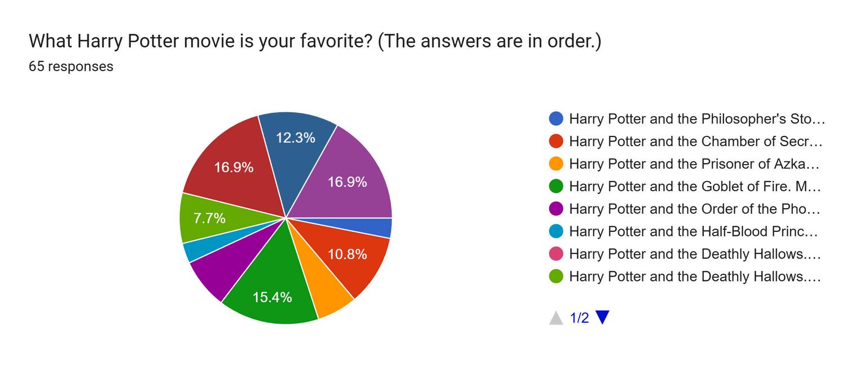Click the 1/2 legend page indicator
Viewport: 868px width, 365px height.
(x=579, y=318)
